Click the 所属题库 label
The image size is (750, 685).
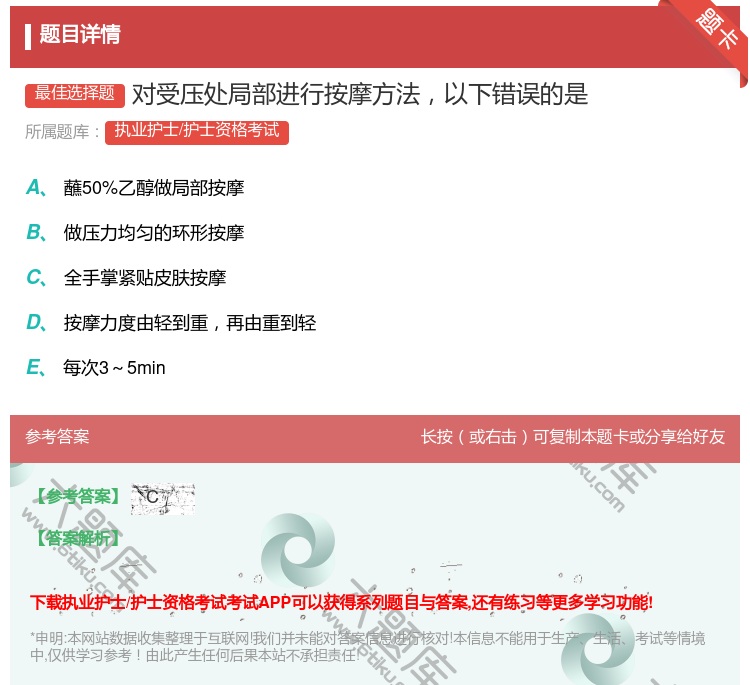point(62,132)
